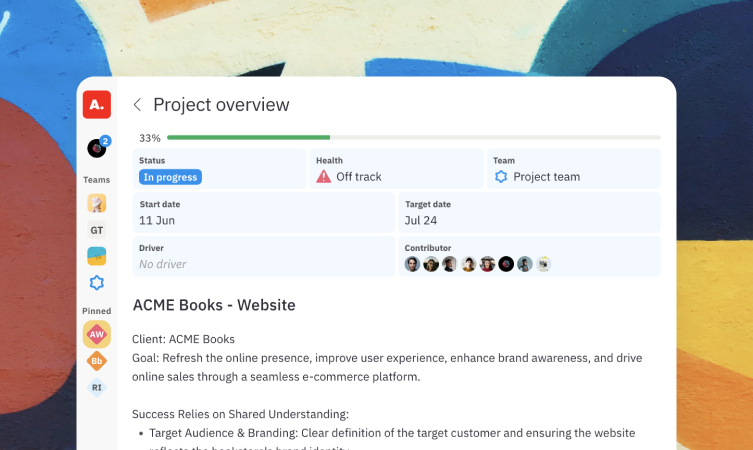Screen dimensions: 753x450
Task: Click the fourth contributor avatar
Action: coord(468,264)
